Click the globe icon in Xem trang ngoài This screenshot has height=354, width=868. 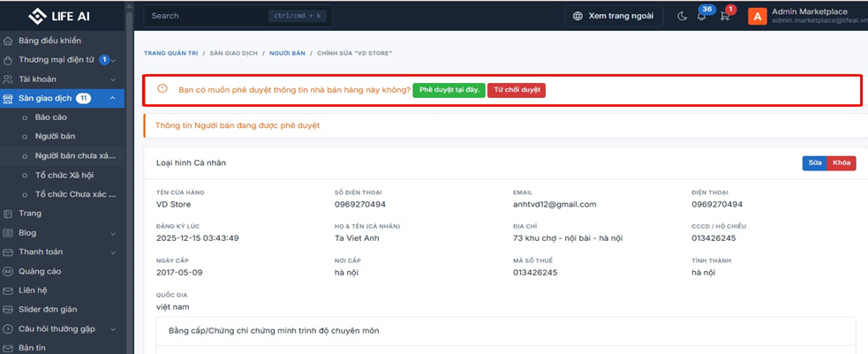point(577,16)
